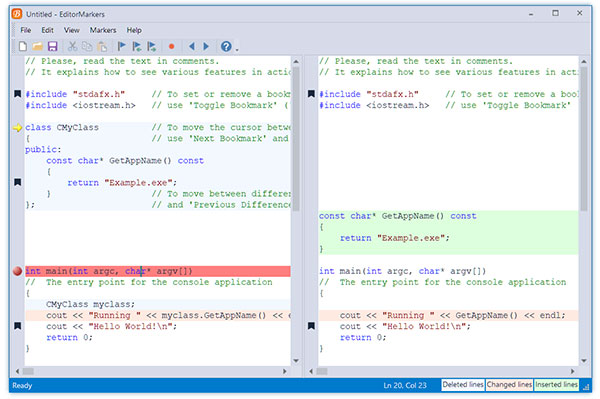
Task: Click right pane horizontal scrollbar right arrow
Action: (x=572, y=371)
